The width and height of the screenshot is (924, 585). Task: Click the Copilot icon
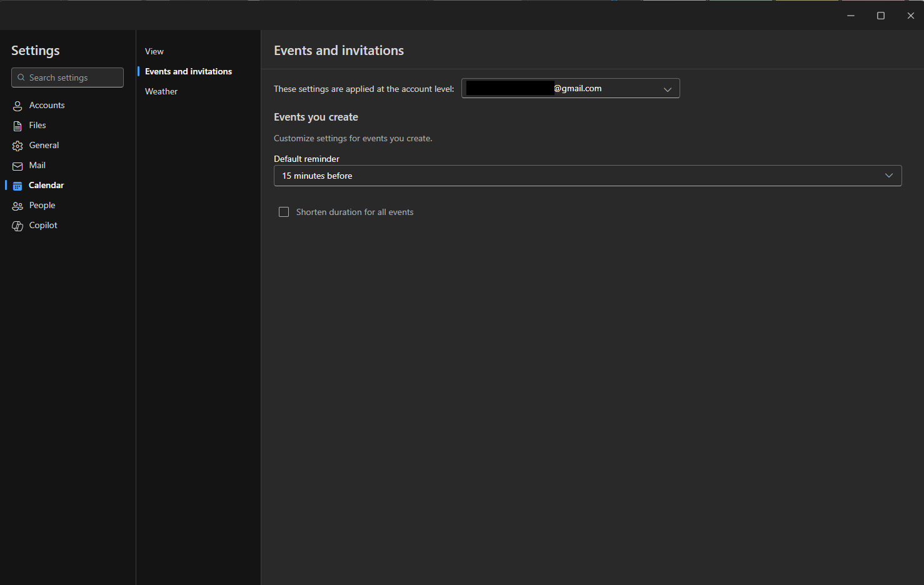18,226
